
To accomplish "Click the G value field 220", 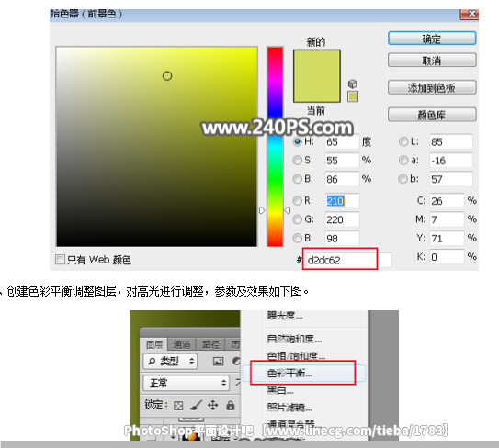I will 342,219.
